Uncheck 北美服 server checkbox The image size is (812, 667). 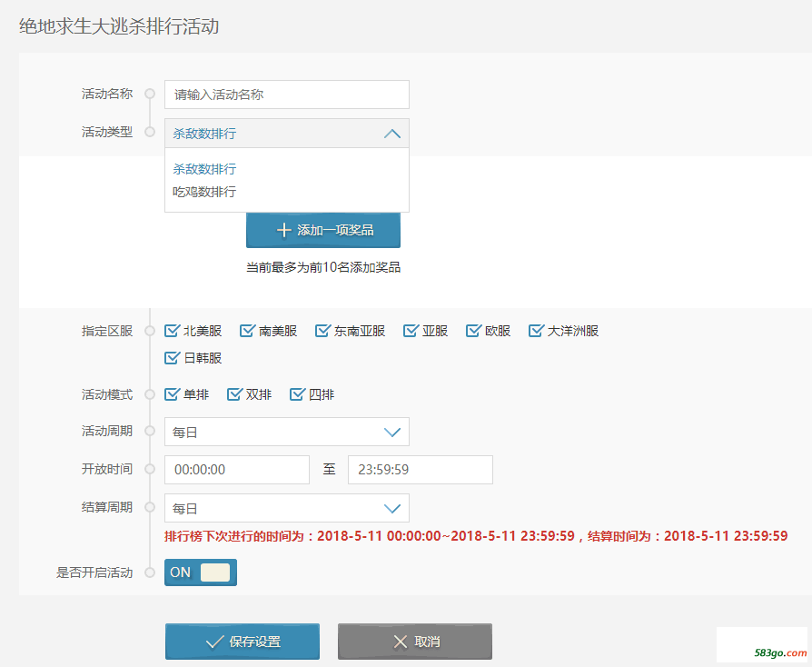[x=172, y=331]
